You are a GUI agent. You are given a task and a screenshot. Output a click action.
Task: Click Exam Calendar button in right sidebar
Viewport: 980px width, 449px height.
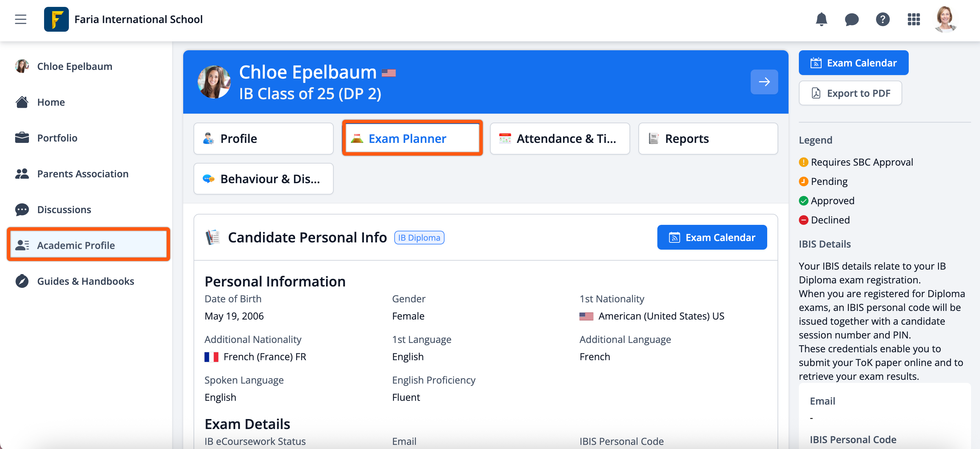(853, 63)
